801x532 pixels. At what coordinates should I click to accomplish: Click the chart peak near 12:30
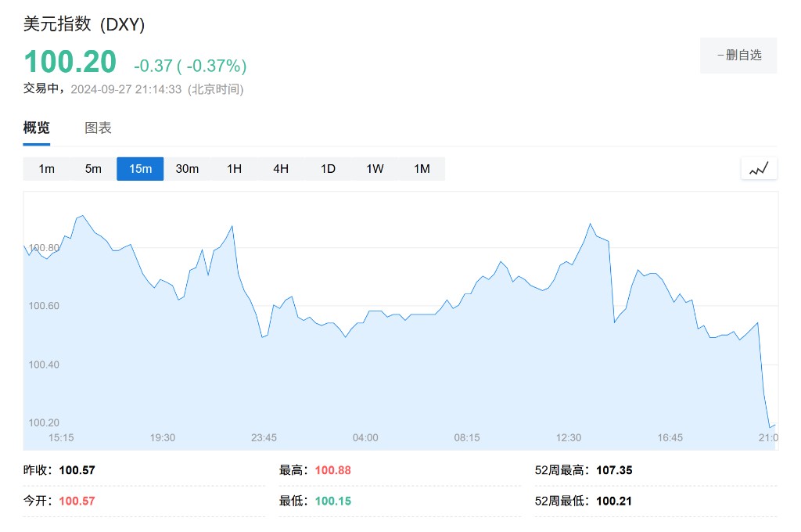[x=591, y=224]
